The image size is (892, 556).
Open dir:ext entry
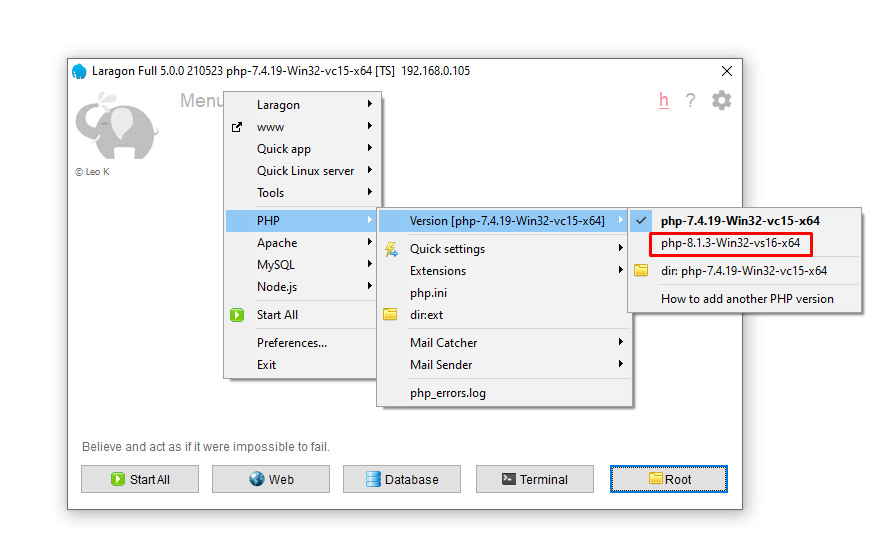coord(504,315)
